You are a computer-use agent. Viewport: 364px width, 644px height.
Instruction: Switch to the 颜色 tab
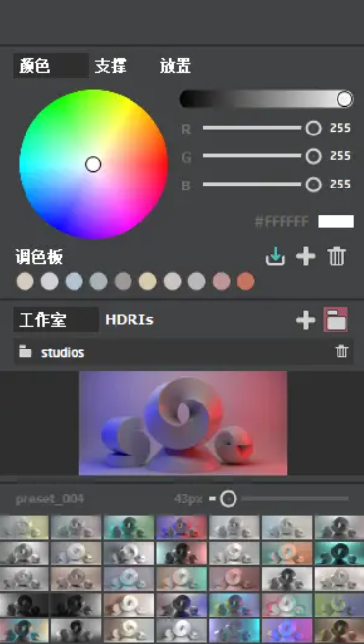[50, 66]
